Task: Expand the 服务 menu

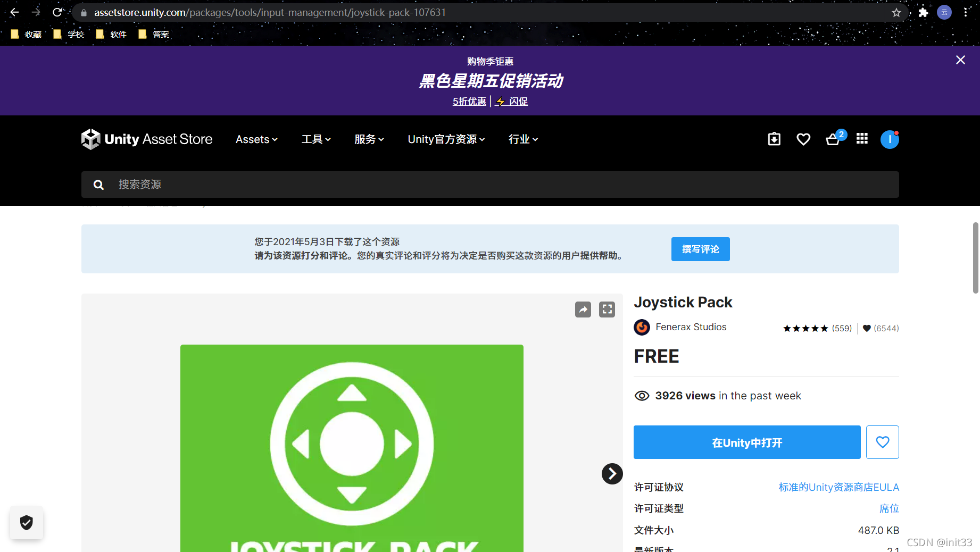Action: point(369,139)
